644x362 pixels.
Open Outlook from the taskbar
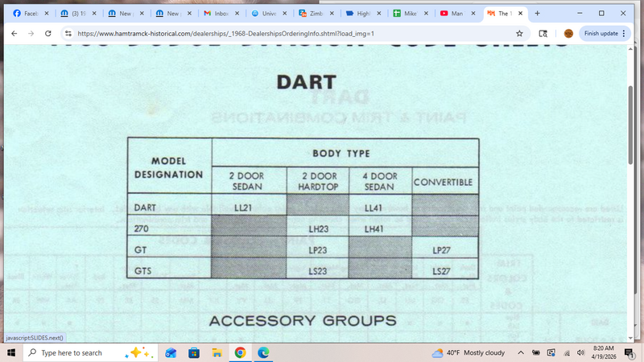click(171, 352)
